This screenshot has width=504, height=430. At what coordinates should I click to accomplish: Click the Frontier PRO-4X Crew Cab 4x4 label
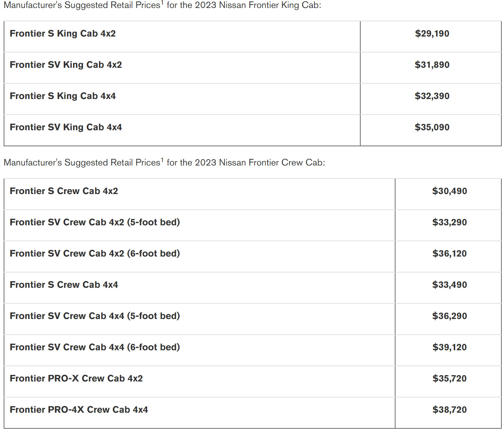79,410
